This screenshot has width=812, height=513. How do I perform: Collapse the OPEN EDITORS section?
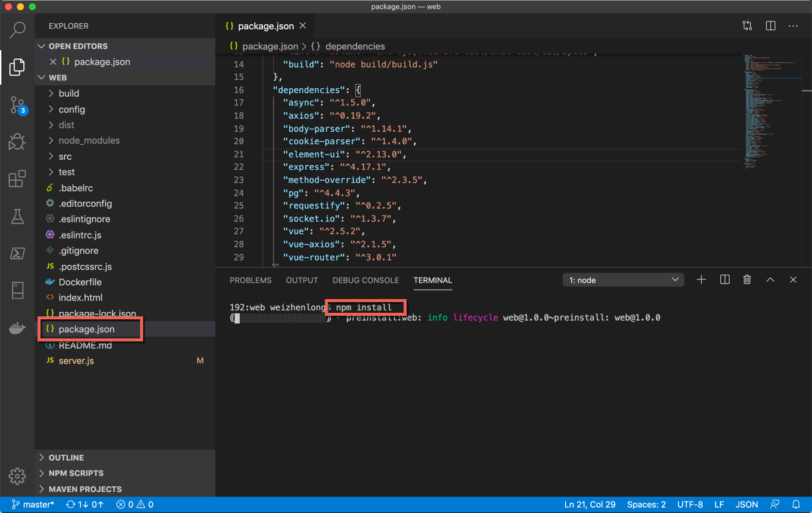point(125,46)
